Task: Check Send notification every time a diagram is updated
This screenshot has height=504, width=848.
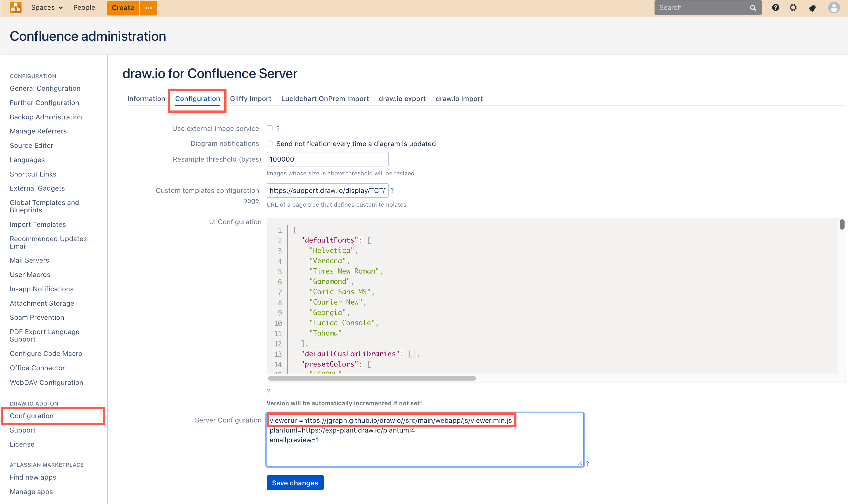Action: point(270,143)
